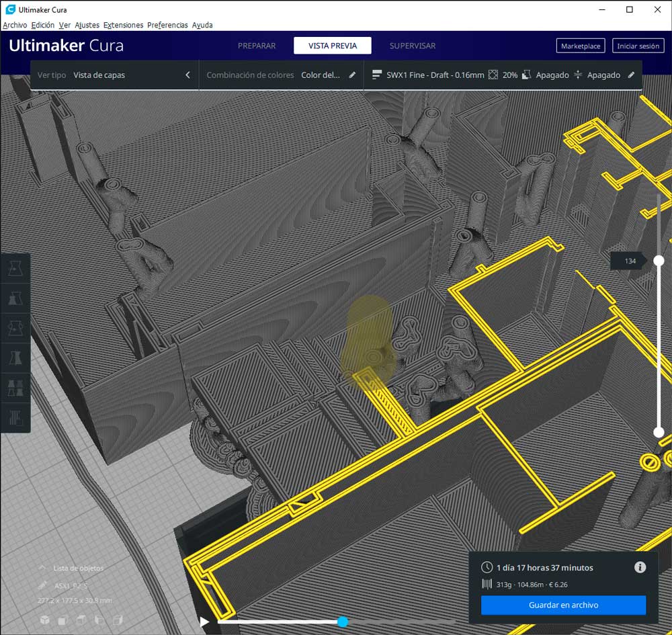Collapse the Lista de objetos list
This screenshot has height=635, width=672.
click(42, 568)
